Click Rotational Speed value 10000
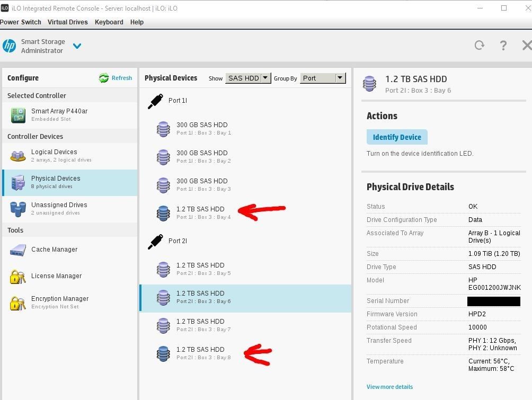The image size is (532, 400). (477, 327)
